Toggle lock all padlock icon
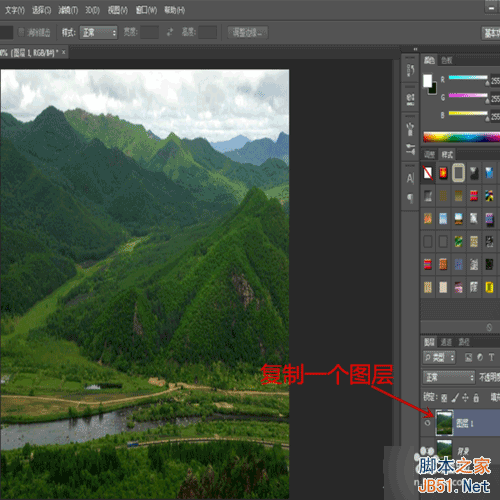This screenshot has height=500, width=500. point(476,398)
